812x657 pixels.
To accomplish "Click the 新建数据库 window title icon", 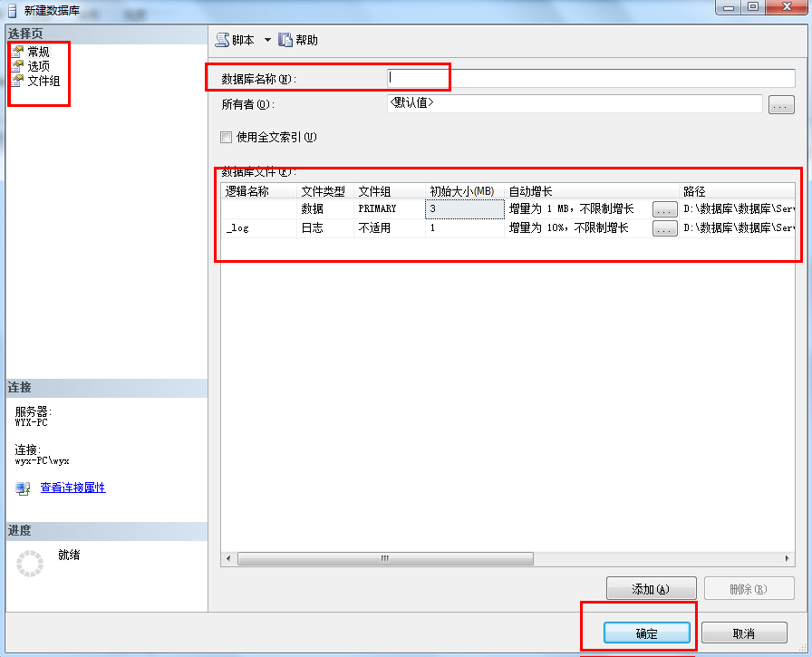I will click(x=13, y=10).
